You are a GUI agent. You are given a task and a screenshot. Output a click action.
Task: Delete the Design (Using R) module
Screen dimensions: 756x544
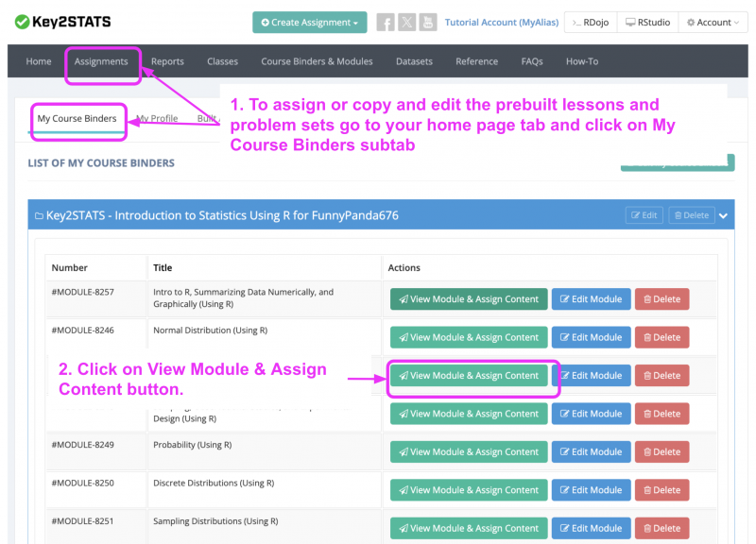662,414
